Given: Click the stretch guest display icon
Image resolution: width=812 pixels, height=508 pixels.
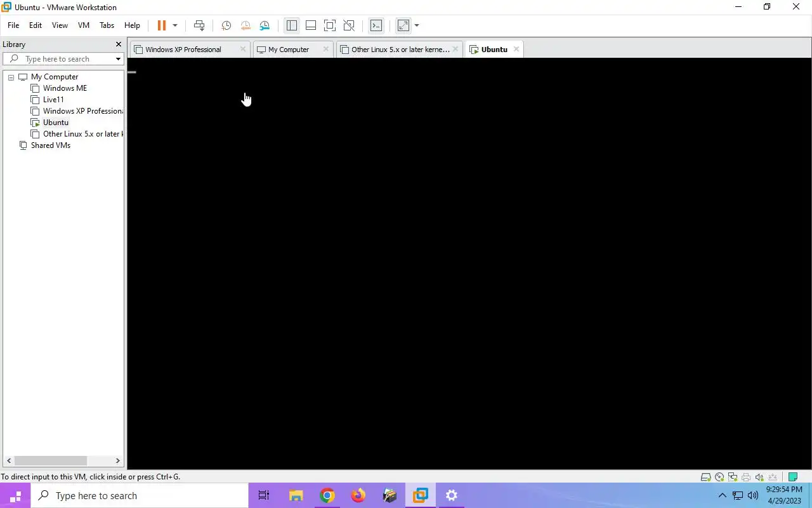Looking at the screenshot, I should [x=403, y=25].
